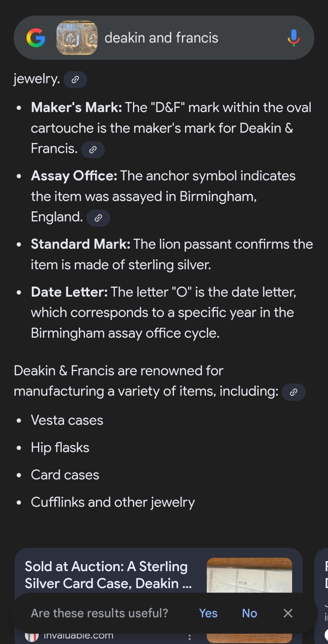Screen dimensions: 328x644
Task: Tap the hallmark image thumbnail in search bar
Action: click(77, 38)
